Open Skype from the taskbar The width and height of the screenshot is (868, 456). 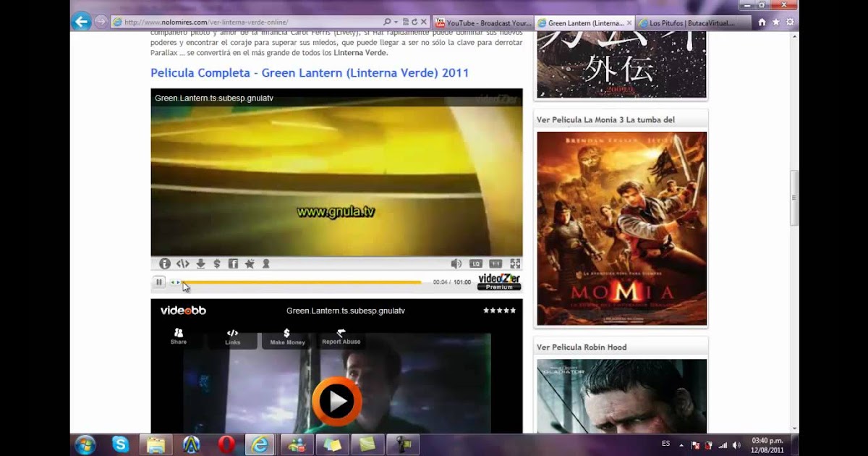(x=120, y=444)
